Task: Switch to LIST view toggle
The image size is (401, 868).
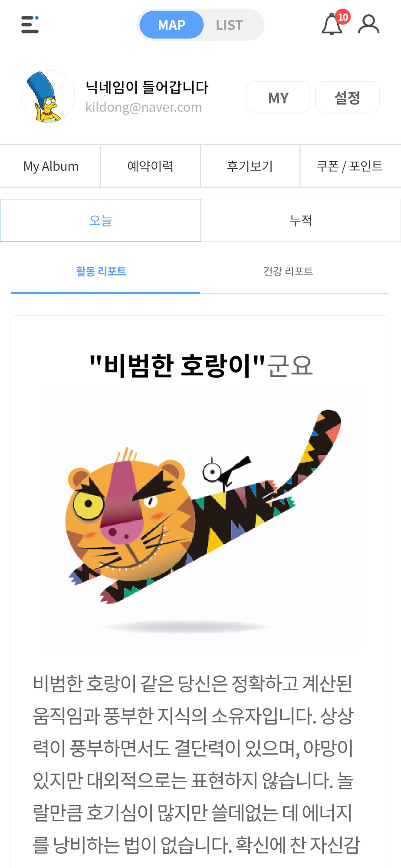Action: tap(229, 25)
